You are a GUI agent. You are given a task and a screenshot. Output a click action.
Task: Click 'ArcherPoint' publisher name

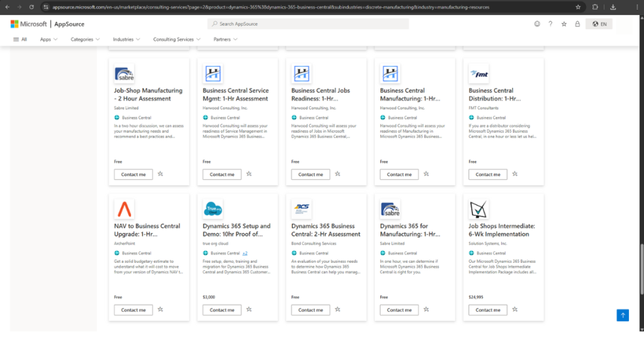pyautogui.click(x=125, y=243)
